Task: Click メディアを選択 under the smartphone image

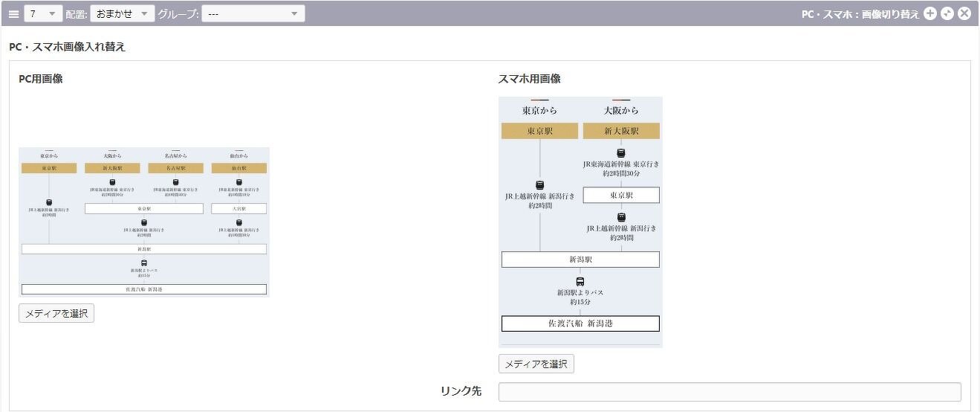Action: pyautogui.click(x=536, y=364)
